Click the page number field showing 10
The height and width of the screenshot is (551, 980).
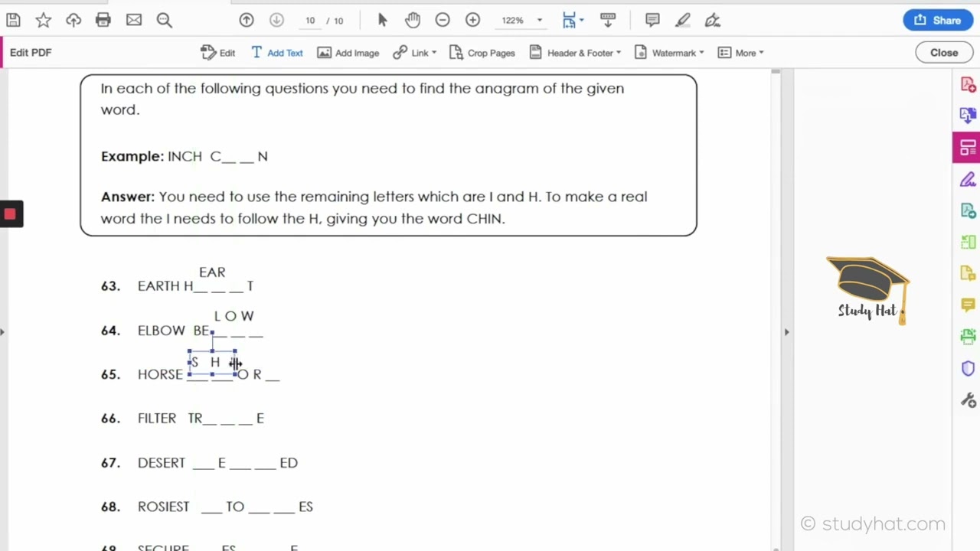click(310, 21)
